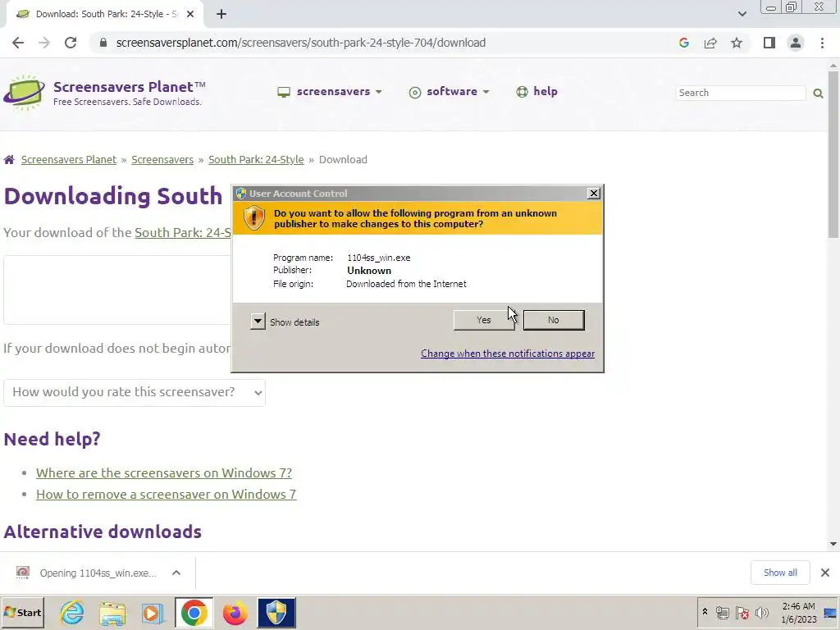Select the 'Download: South Park: 24-Style' tab
Screen dimensions: 840x630
pyautogui.click(x=105, y=15)
